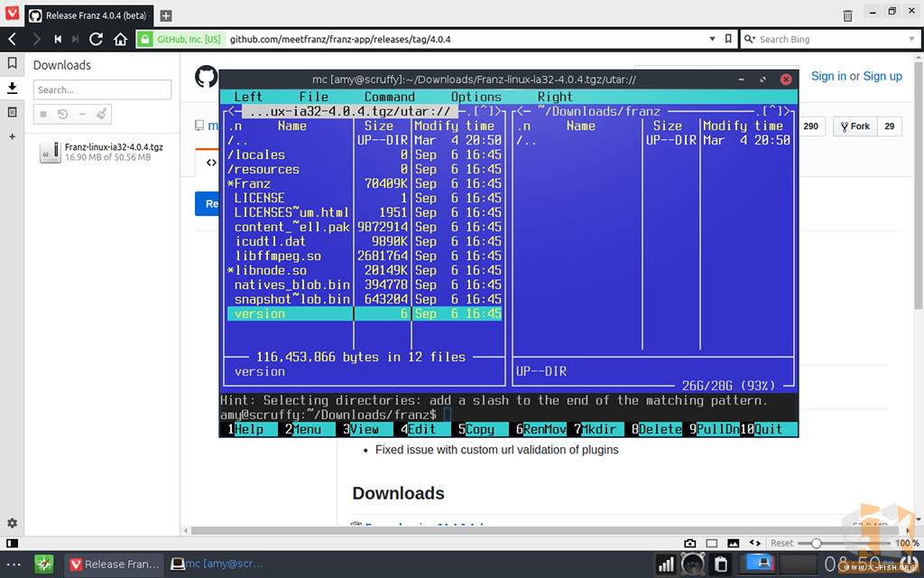Select the highlighted version file row
924x578 pixels.
click(x=365, y=313)
